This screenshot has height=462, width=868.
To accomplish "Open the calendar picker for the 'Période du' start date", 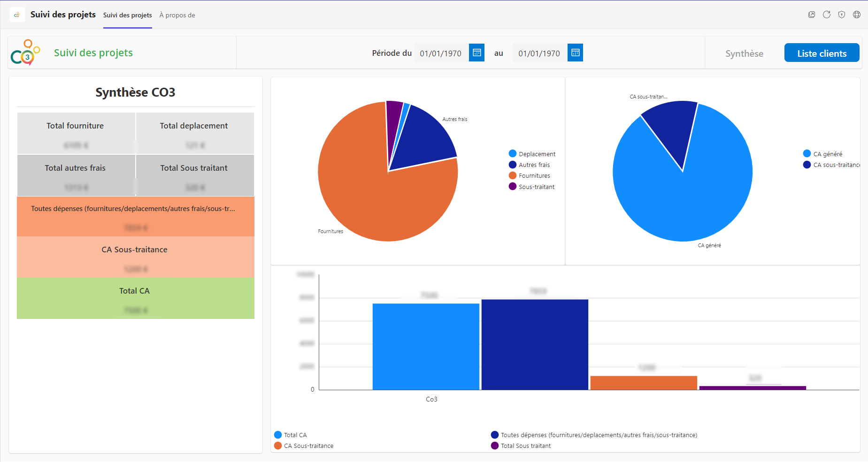I will click(476, 53).
